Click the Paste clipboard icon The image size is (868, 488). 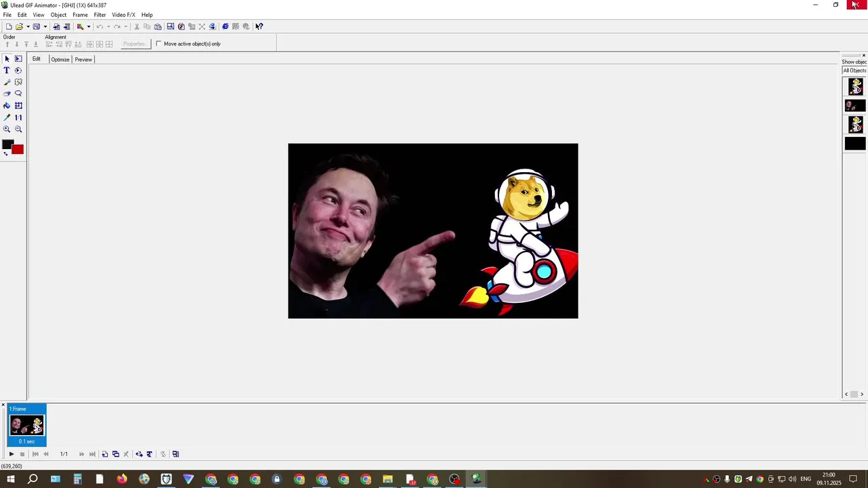pyautogui.click(x=158, y=26)
